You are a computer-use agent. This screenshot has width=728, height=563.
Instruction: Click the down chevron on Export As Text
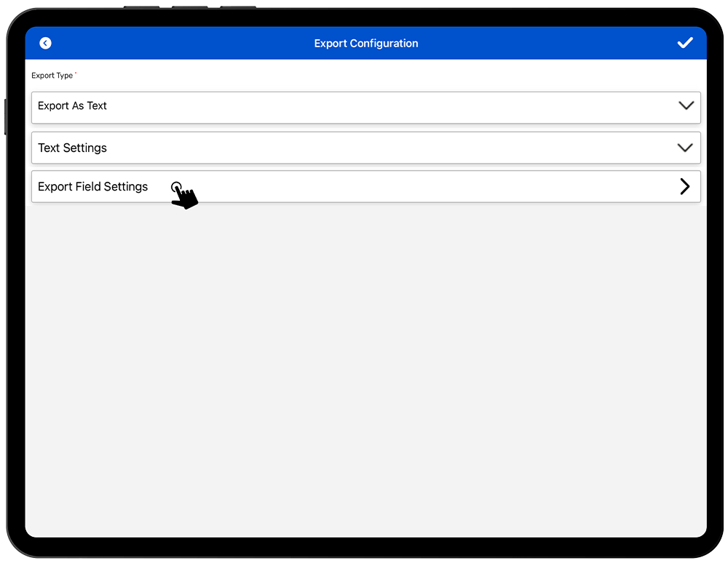(x=685, y=106)
